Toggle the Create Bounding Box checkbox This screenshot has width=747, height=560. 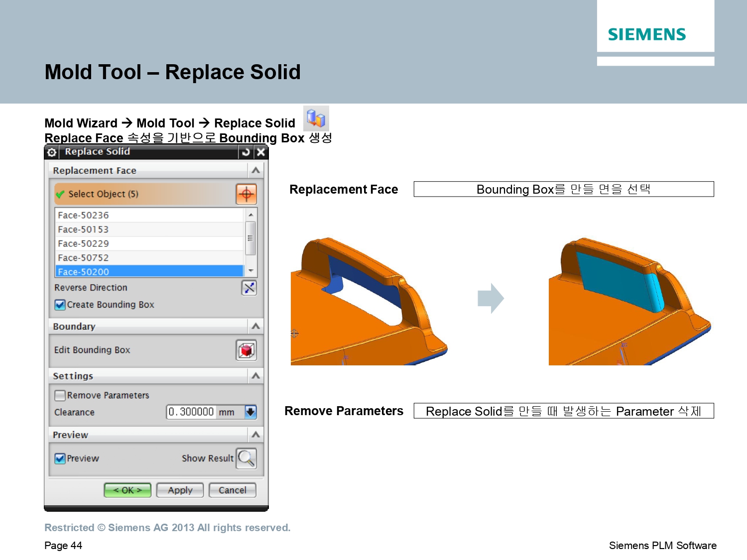point(60,305)
